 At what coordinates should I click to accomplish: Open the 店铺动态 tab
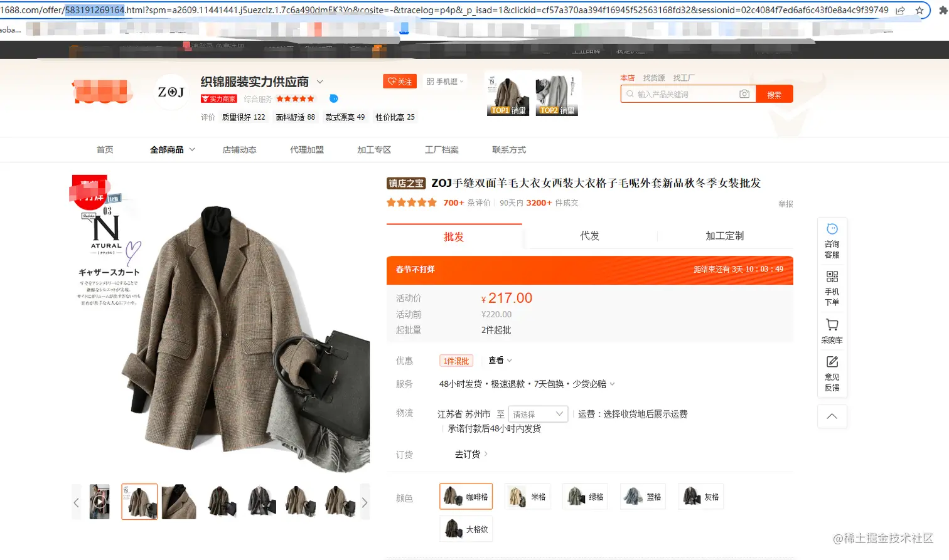(x=240, y=150)
